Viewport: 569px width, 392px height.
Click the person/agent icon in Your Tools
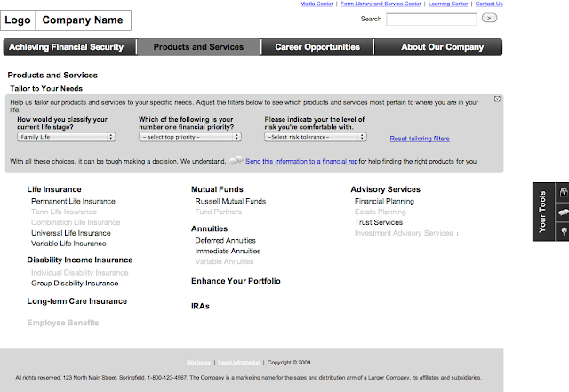(563, 192)
